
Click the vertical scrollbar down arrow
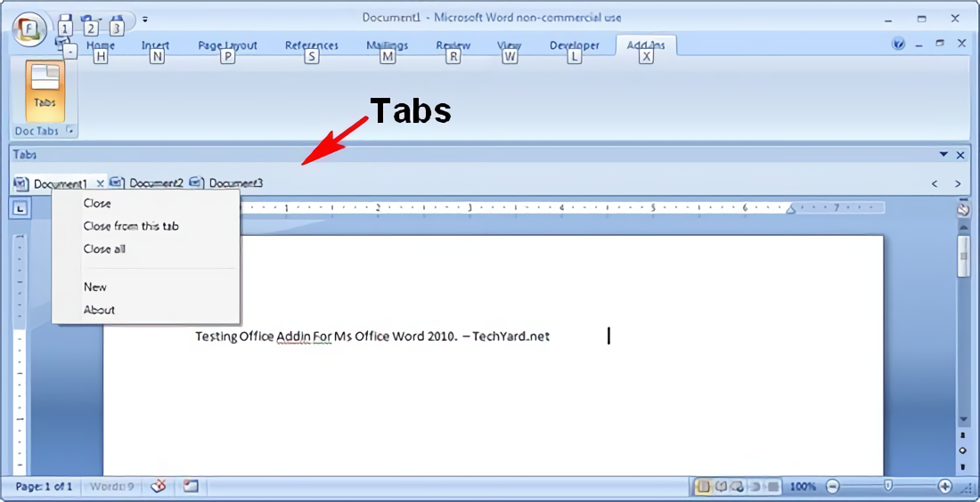click(x=963, y=418)
